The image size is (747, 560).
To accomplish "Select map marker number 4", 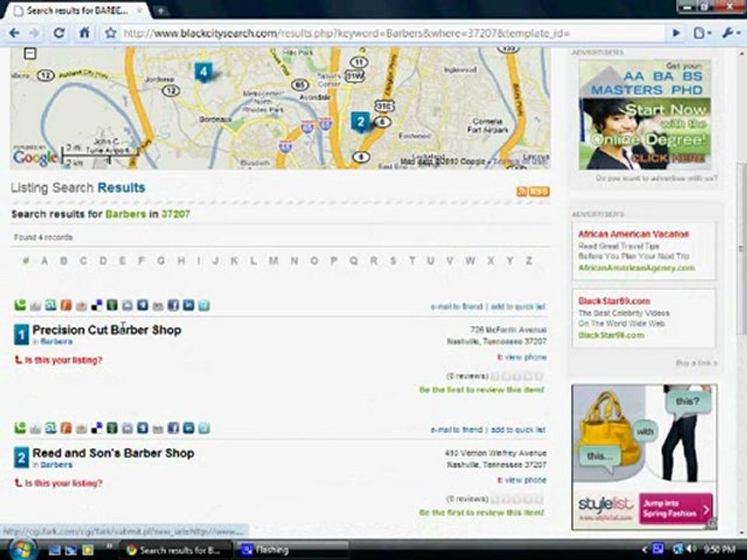I will [203, 72].
